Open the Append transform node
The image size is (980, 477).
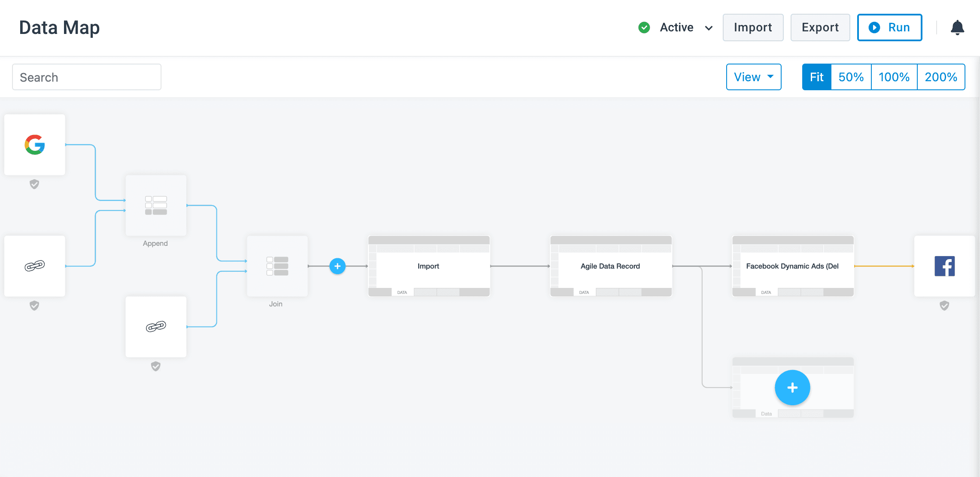click(x=156, y=205)
